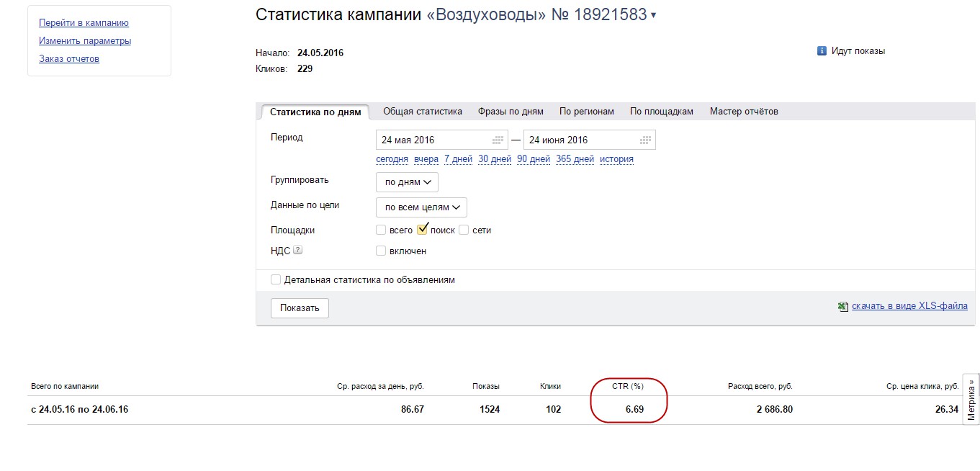Expand the campaign title dropdown arrow
Screen dimensions: 980x471
pyautogui.click(x=653, y=15)
